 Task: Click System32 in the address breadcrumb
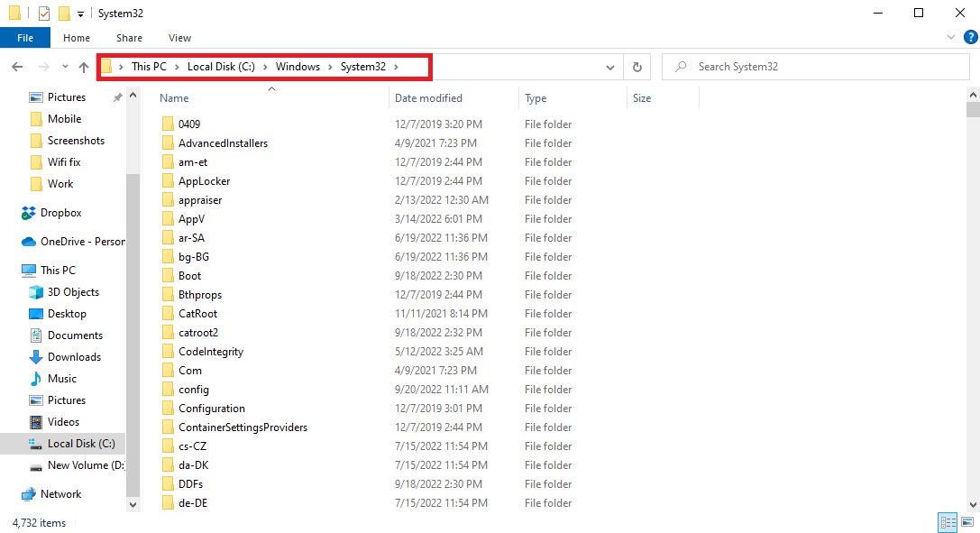pyautogui.click(x=363, y=67)
